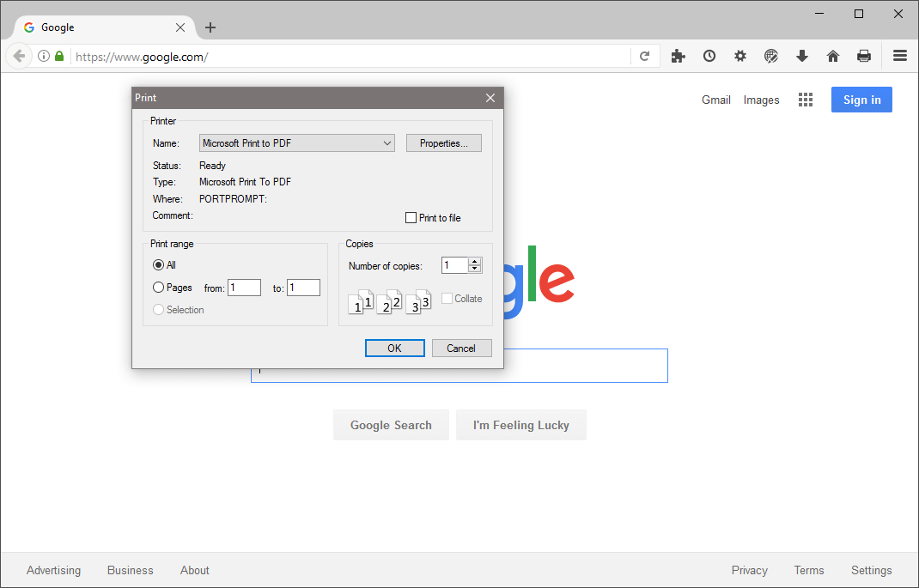The width and height of the screenshot is (919, 588).
Task: Increase number of copies with up arrow
Action: (x=475, y=261)
